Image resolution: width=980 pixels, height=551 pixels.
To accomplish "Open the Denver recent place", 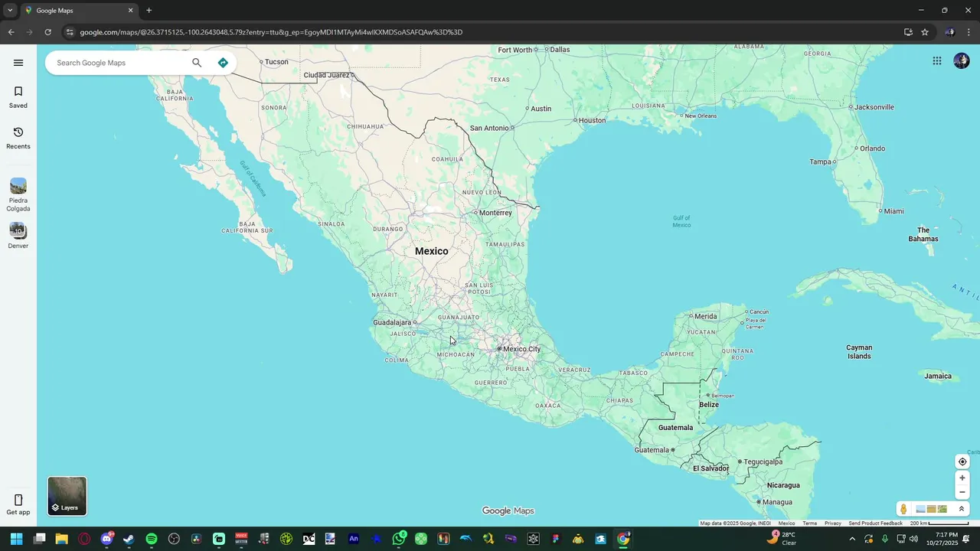I will click(18, 236).
